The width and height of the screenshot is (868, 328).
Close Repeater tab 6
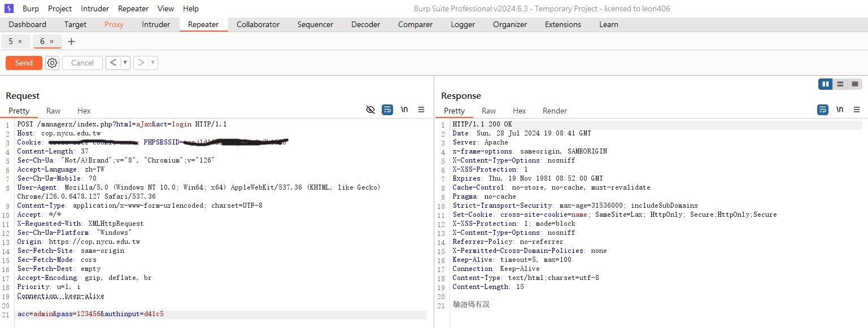coord(52,42)
